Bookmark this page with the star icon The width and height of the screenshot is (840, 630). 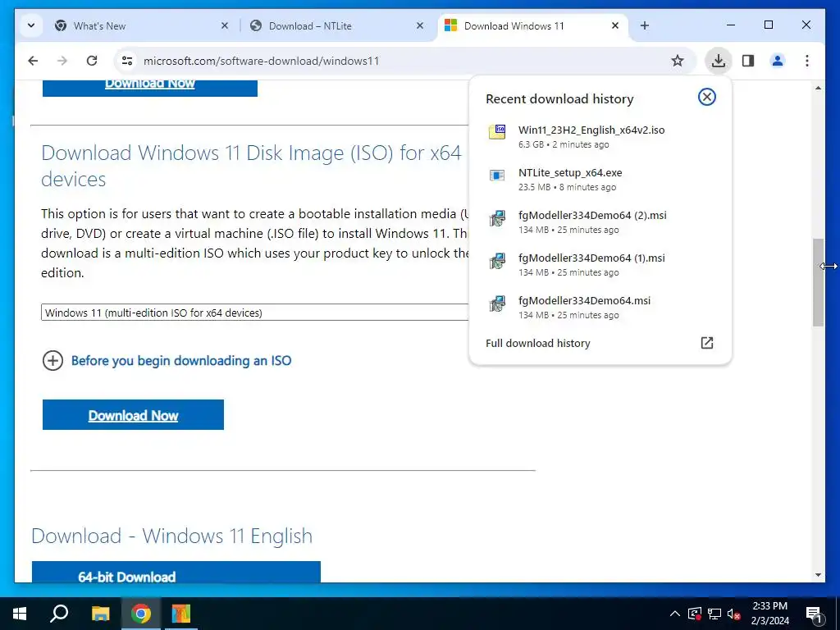point(677,61)
